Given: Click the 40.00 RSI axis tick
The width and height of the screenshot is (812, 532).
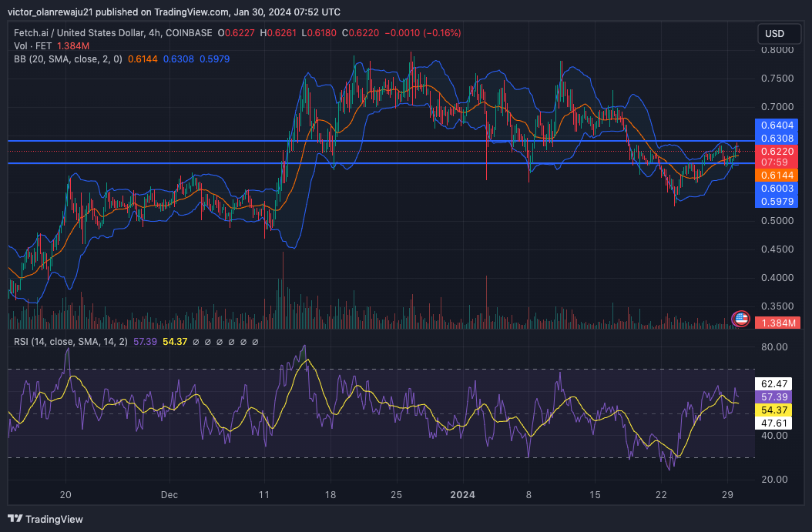Looking at the screenshot, I should pyautogui.click(x=774, y=435).
